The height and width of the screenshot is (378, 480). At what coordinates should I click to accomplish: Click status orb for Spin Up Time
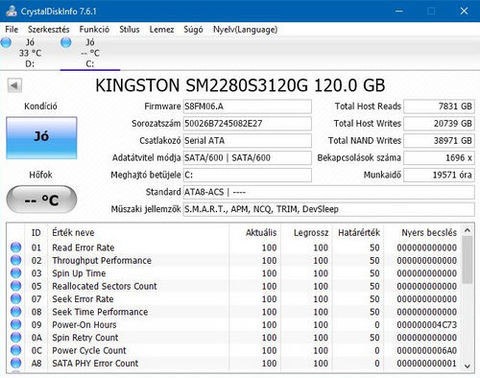[16, 273]
